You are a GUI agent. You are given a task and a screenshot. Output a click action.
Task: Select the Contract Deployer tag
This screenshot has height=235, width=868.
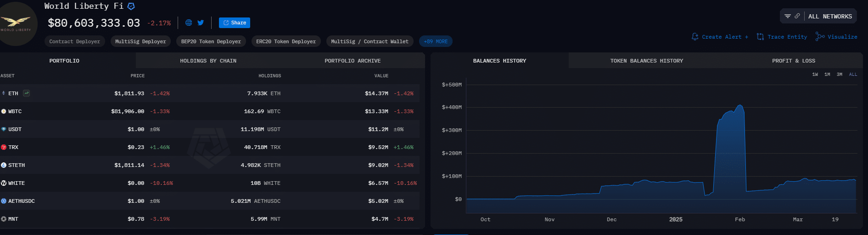click(75, 41)
